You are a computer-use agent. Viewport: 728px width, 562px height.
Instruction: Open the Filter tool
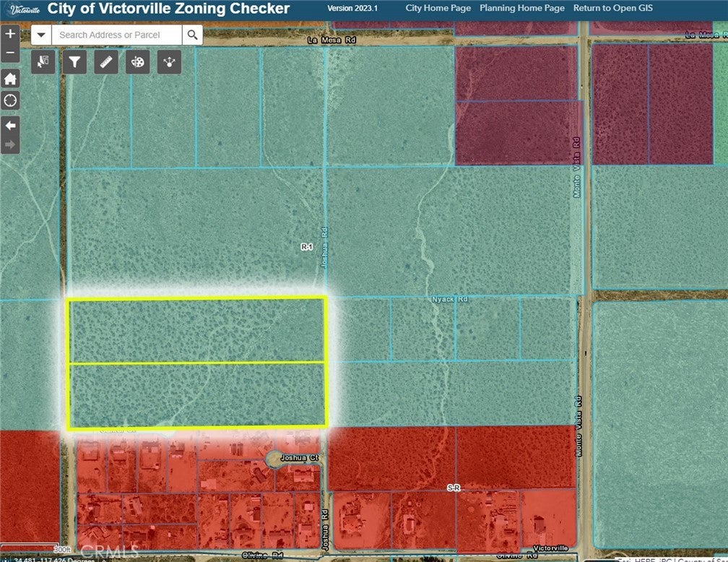[x=74, y=63]
